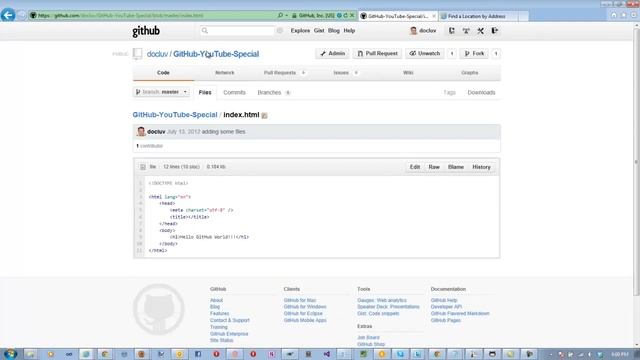Image resolution: width=640 pixels, height=360 pixels.
Task: Open the browser favorites star icon
Action: coord(624,15)
